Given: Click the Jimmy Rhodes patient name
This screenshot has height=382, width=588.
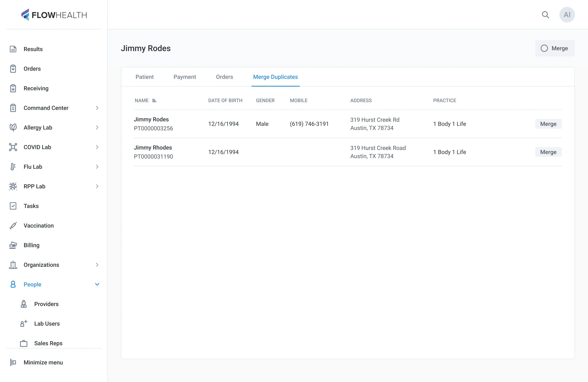Looking at the screenshot, I should point(153,148).
